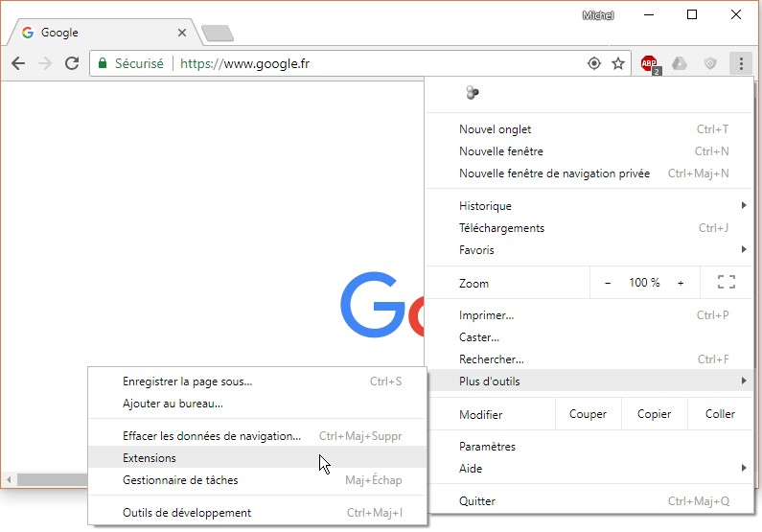The height and width of the screenshot is (532, 762).
Task: Click the Coller button
Action: [x=720, y=414]
